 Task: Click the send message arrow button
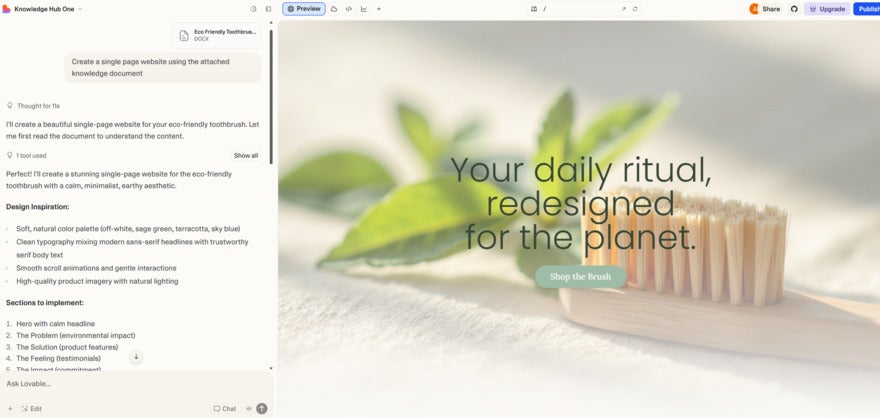(262, 408)
